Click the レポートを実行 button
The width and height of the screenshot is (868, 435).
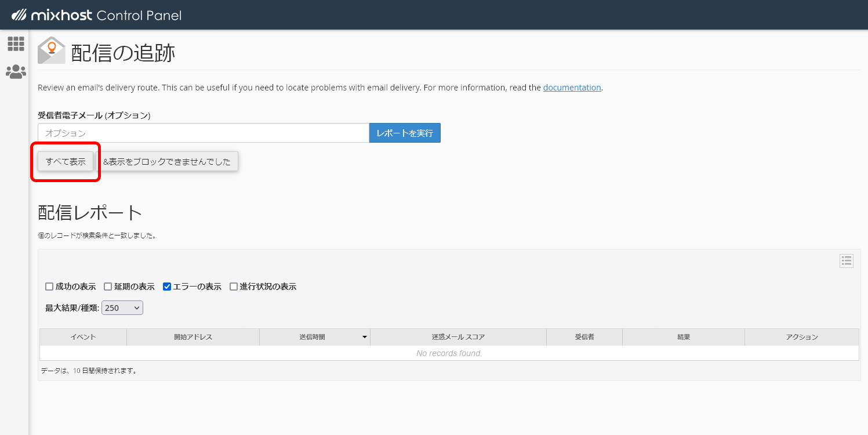point(405,133)
